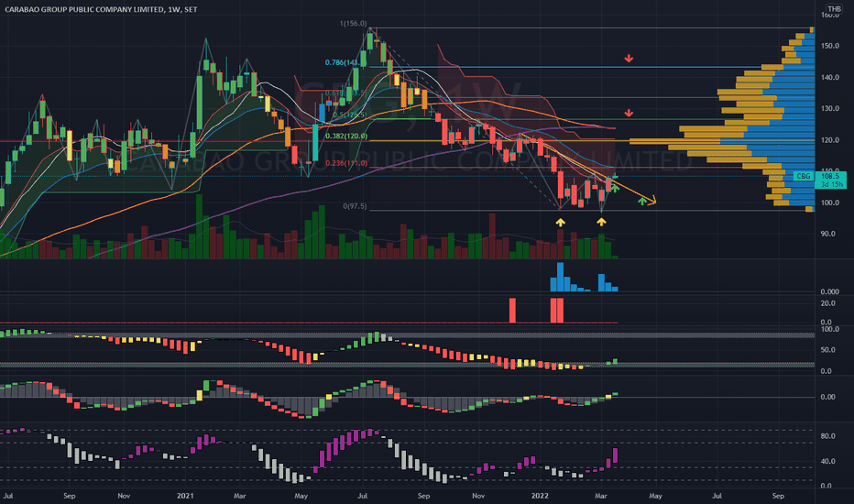Click the 108.5 current price label

point(830,176)
